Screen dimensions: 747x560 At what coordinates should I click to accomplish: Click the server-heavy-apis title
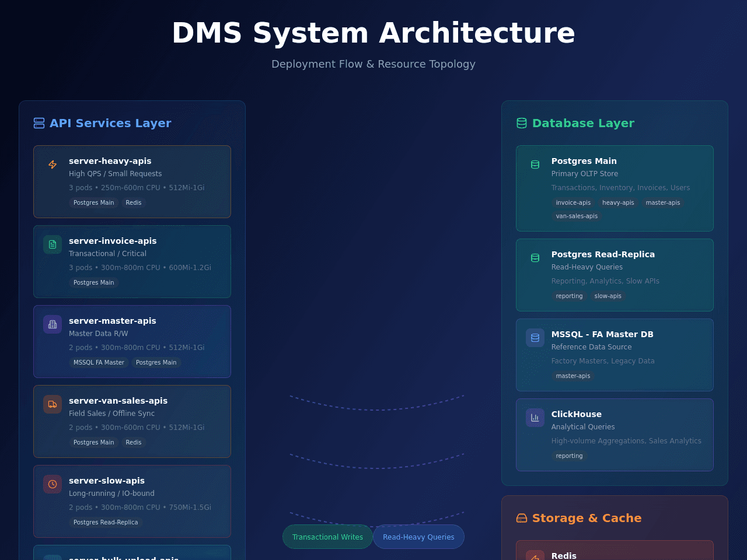(x=110, y=161)
